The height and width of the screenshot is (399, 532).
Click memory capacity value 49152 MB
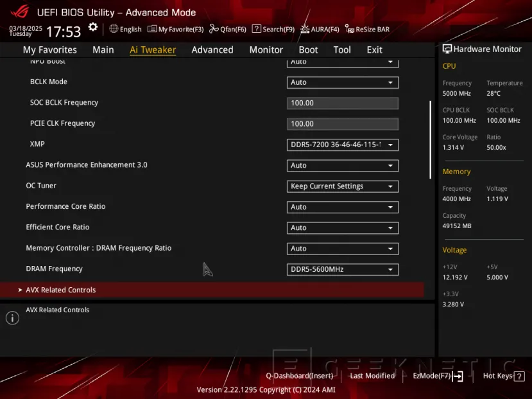[457, 226]
